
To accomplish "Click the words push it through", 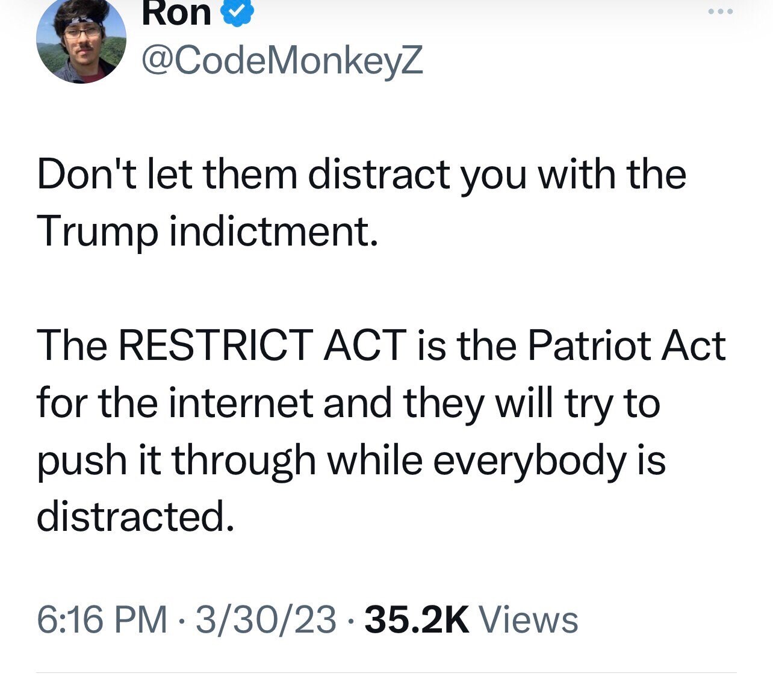I will [x=176, y=460].
